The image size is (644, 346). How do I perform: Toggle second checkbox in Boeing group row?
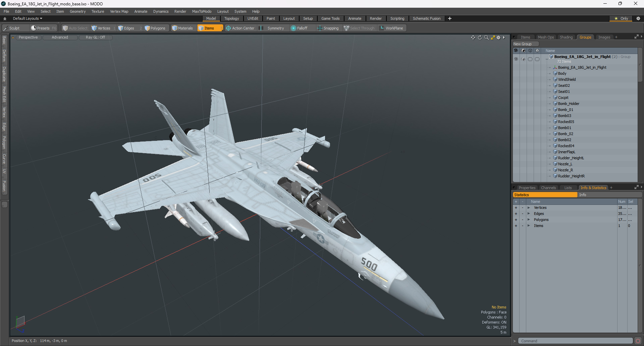537,59
